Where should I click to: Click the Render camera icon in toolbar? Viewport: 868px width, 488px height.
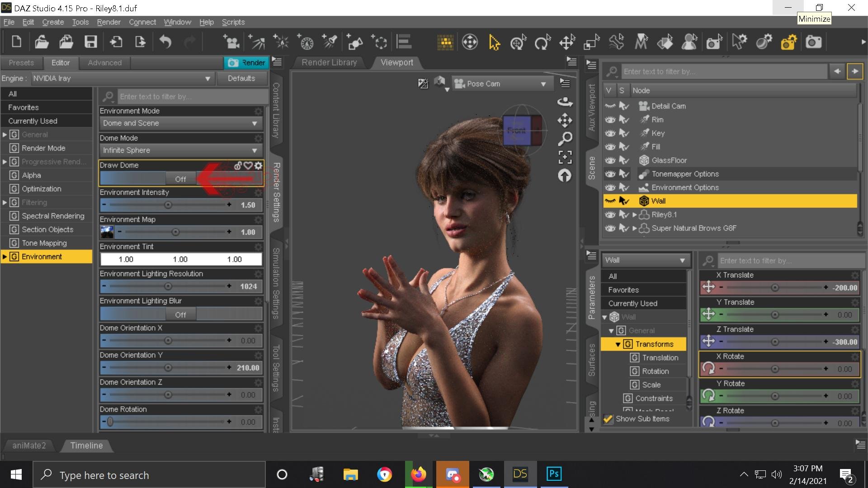pyautogui.click(x=813, y=42)
